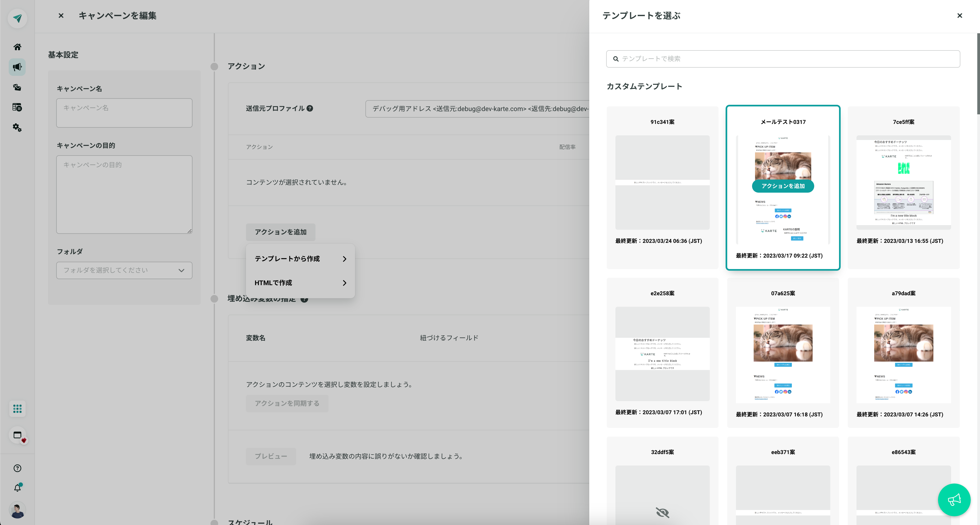Open the gears settings sidebar icon

[17, 127]
